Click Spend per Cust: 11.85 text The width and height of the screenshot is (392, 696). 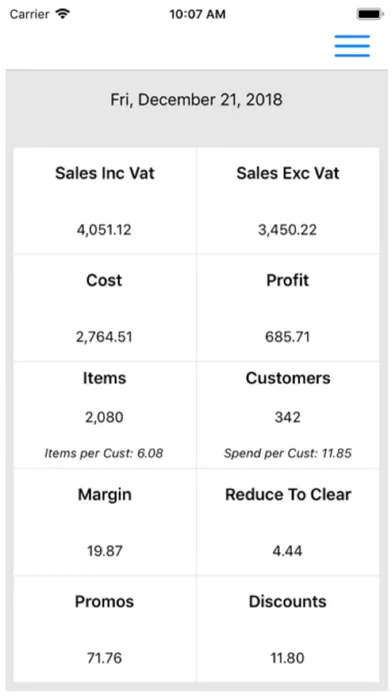click(288, 453)
